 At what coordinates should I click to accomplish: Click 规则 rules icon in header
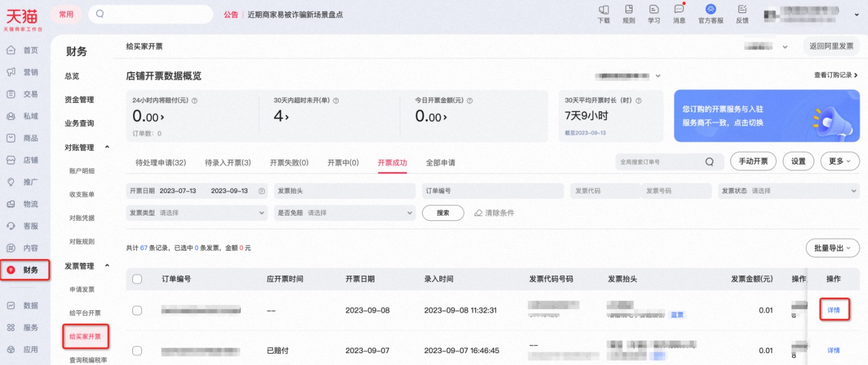point(628,10)
